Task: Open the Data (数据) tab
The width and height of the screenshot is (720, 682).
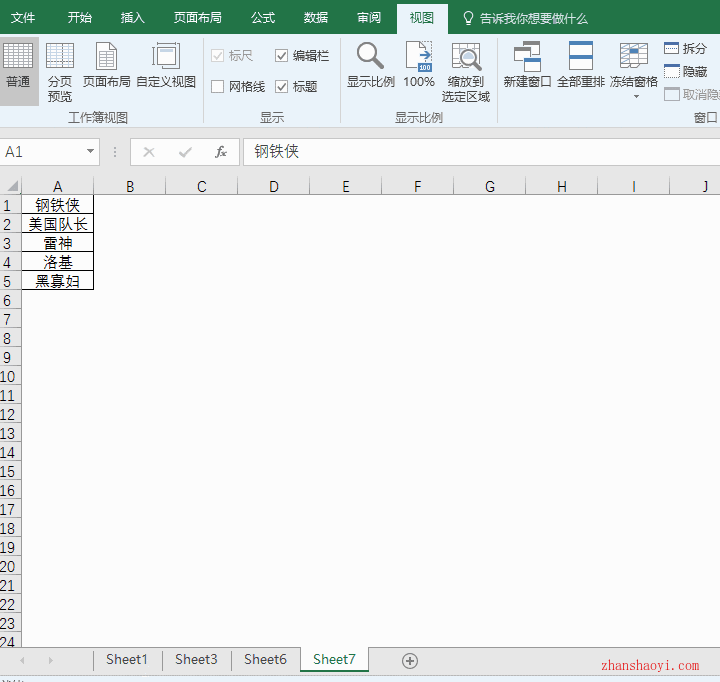Action: 316,18
